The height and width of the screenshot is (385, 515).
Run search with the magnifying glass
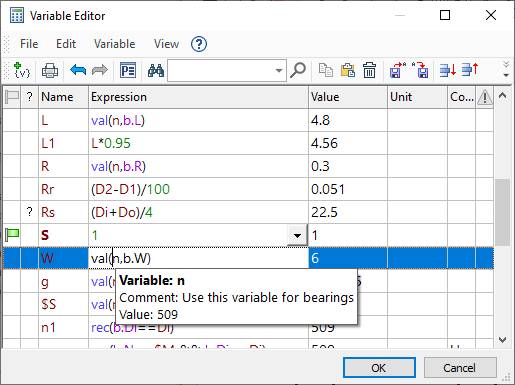coord(298,70)
